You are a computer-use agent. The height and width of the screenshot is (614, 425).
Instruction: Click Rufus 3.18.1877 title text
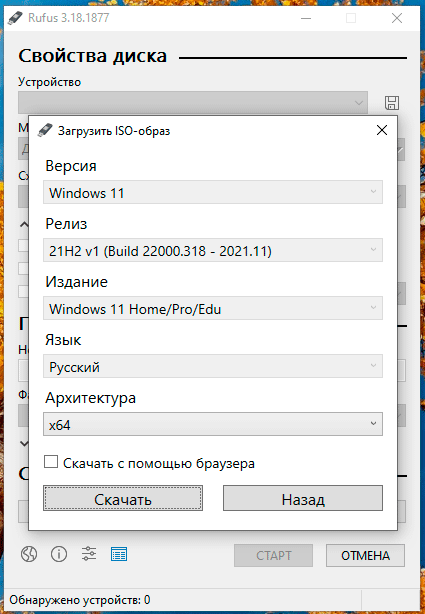point(69,18)
